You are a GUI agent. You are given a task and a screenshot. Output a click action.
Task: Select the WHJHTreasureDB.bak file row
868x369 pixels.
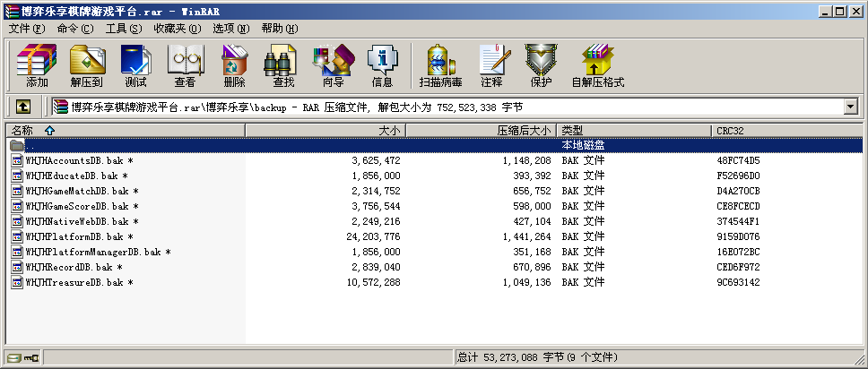tap(74, 282)
